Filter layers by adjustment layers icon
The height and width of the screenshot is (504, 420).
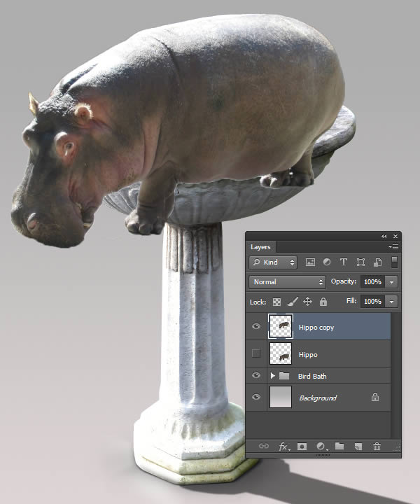tap(327, 262)
